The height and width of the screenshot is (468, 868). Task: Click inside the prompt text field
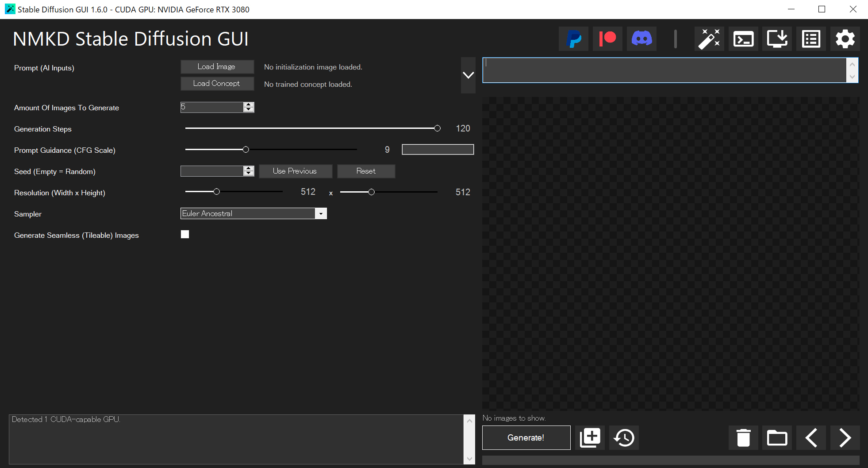pyautogui.click(x=664, y=70)
